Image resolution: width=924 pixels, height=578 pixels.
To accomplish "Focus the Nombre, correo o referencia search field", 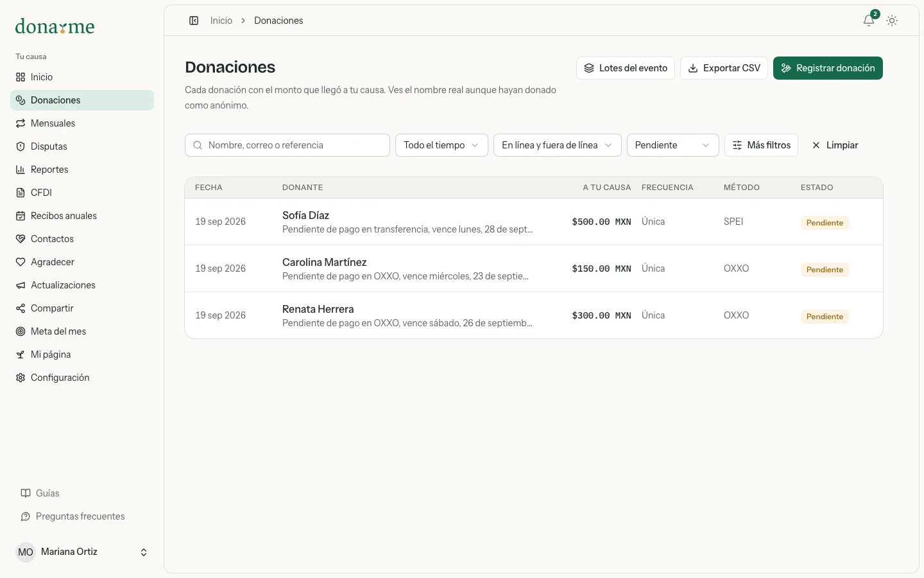I will tap(287, 145).
